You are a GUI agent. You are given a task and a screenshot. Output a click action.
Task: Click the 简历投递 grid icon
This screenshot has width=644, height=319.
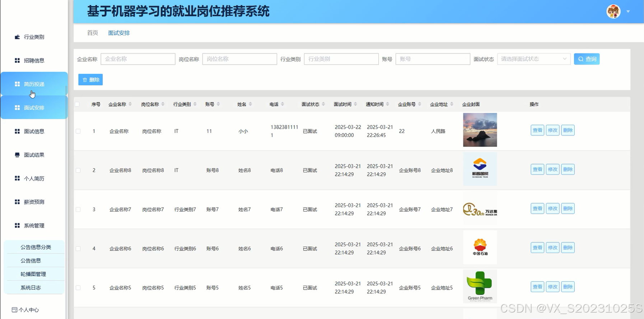(x=17, y=84)
